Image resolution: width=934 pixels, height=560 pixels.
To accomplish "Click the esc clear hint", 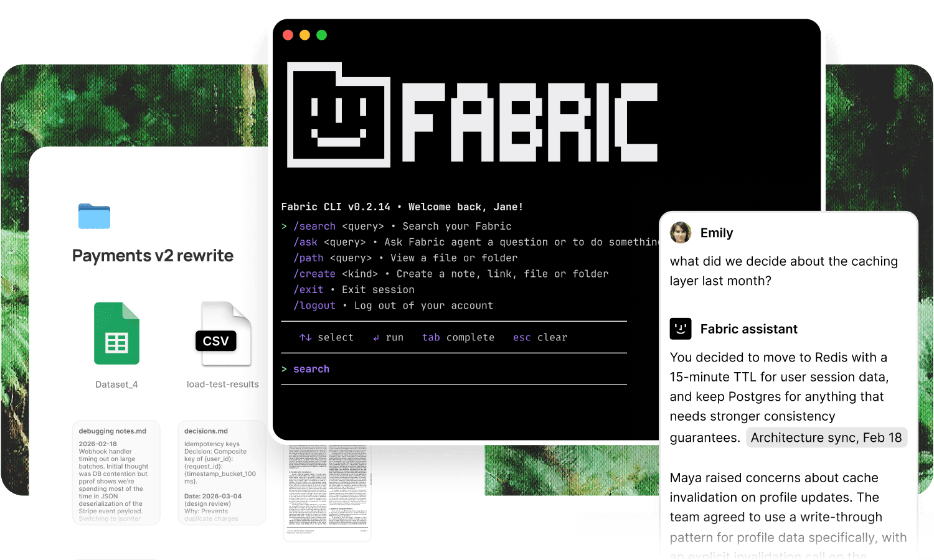I will click(540, 337).
